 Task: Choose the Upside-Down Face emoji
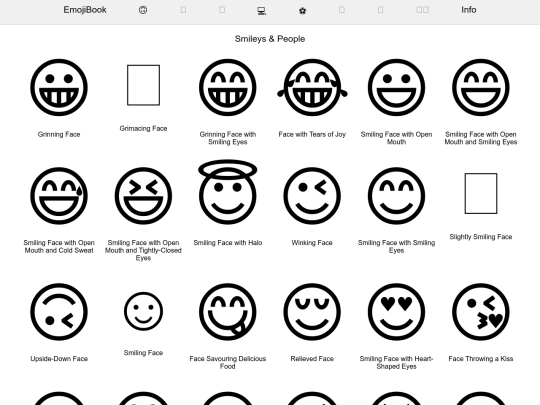(59, 312)
